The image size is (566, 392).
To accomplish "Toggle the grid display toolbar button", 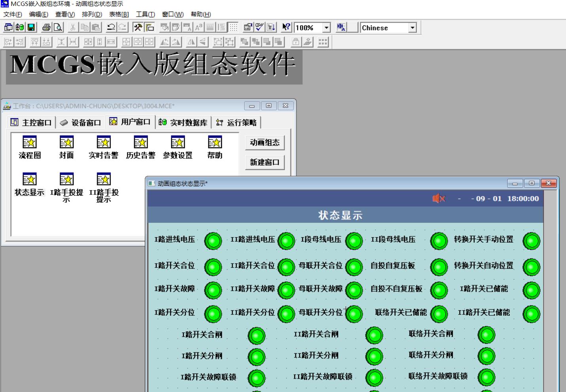I will tap(233, 27).
